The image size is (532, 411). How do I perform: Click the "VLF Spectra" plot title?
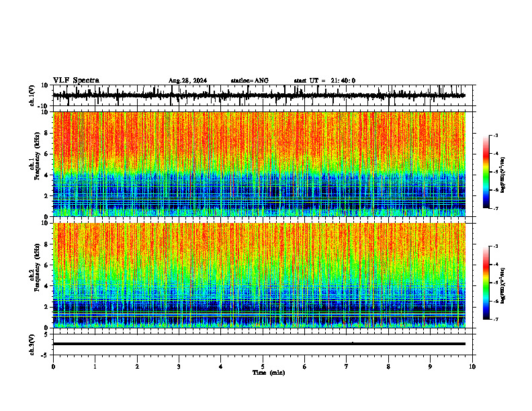pos(76,81)
